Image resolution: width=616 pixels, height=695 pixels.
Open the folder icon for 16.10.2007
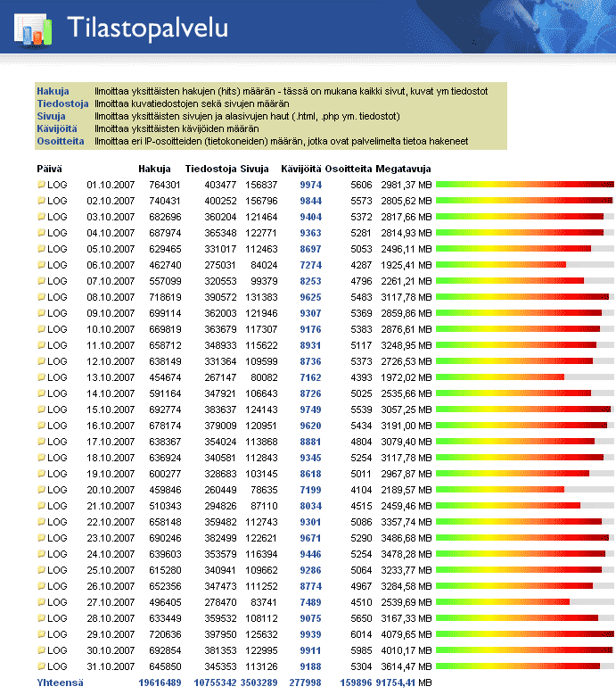(x=42, y=425)
